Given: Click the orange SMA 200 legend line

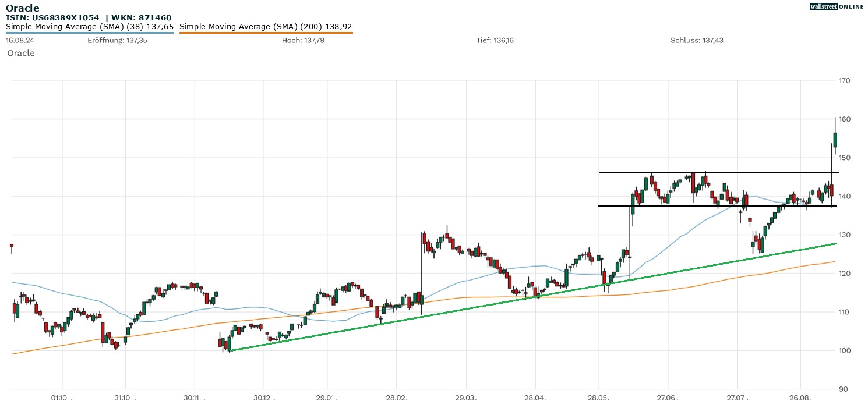Looking at the screenshot, I should [x=266, y=33].
